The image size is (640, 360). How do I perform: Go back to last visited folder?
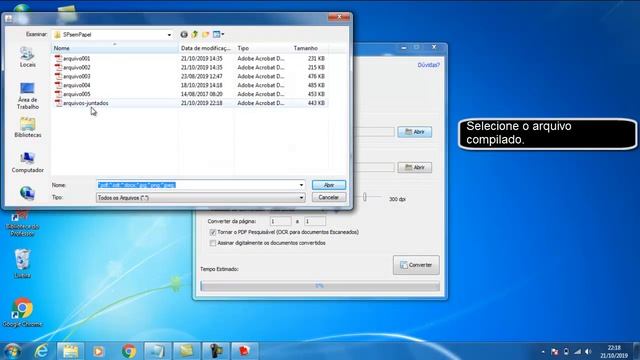(x=184, y=35)
